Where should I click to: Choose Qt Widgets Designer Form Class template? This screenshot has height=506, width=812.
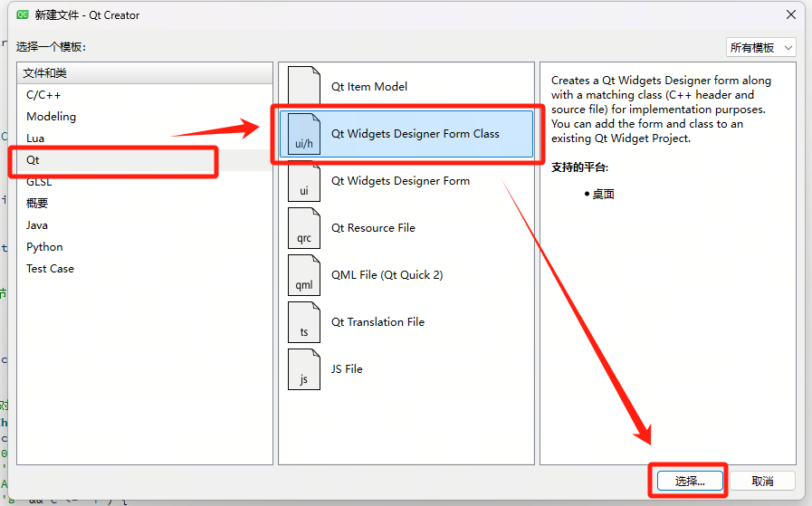coord(406,134)
